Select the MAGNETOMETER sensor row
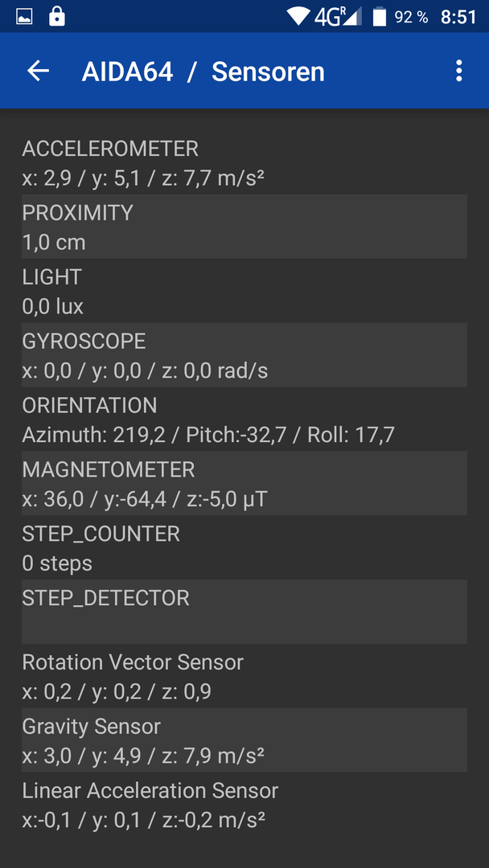This screenshot has height=868, width=489. [x=244, y=483]
